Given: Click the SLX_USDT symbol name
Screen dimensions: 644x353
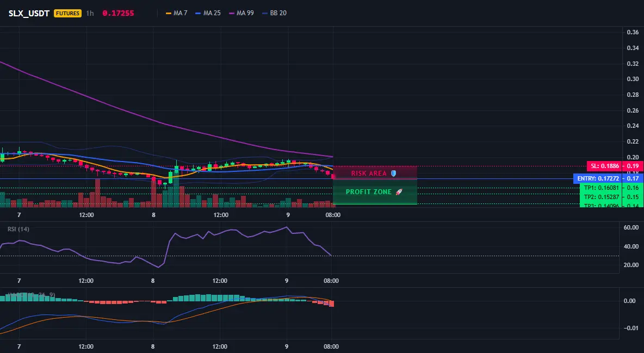Looking at the screenshot, I should [x=29, y=13].
